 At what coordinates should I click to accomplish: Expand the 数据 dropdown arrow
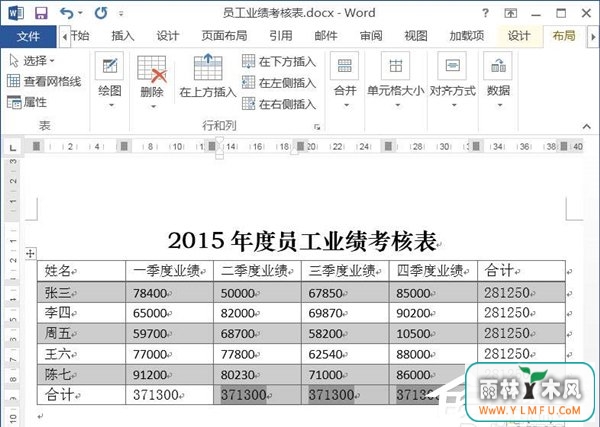pos(500,105)
